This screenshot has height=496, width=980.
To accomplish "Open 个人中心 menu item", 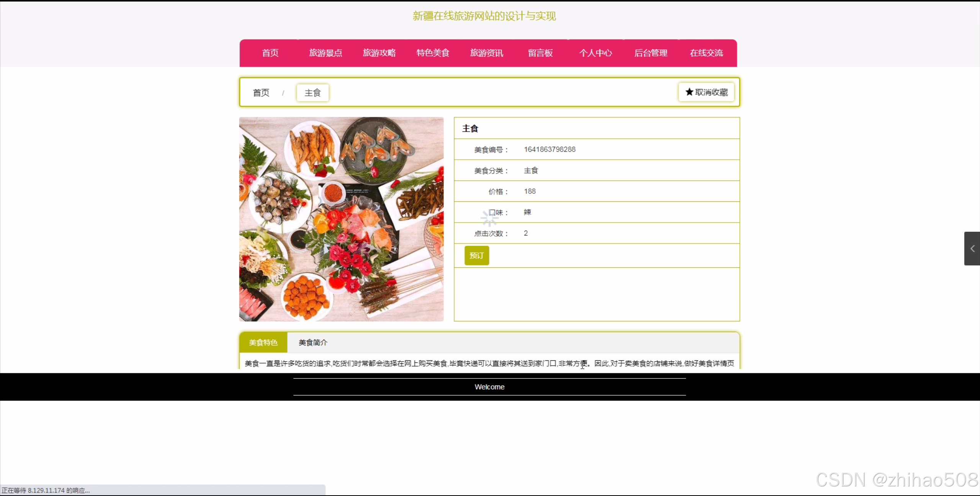I will coord(596,53).
